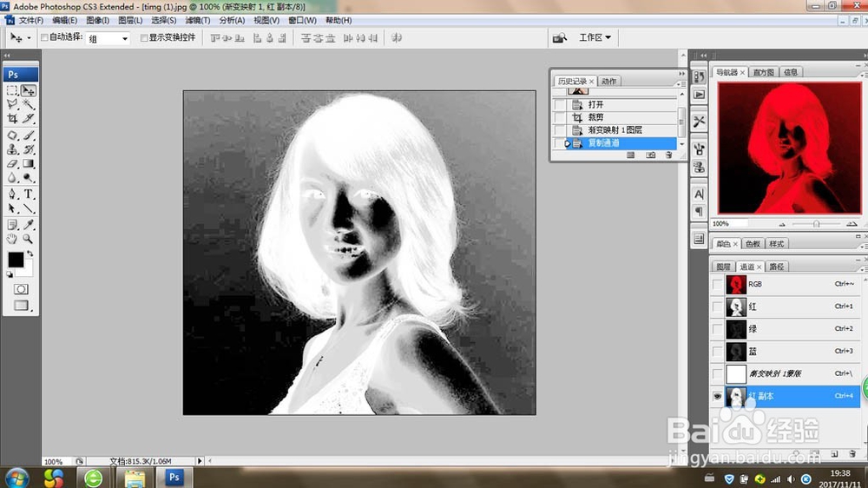
Task: Select the Move tool in toolbox
Action: tap(29, 90)
